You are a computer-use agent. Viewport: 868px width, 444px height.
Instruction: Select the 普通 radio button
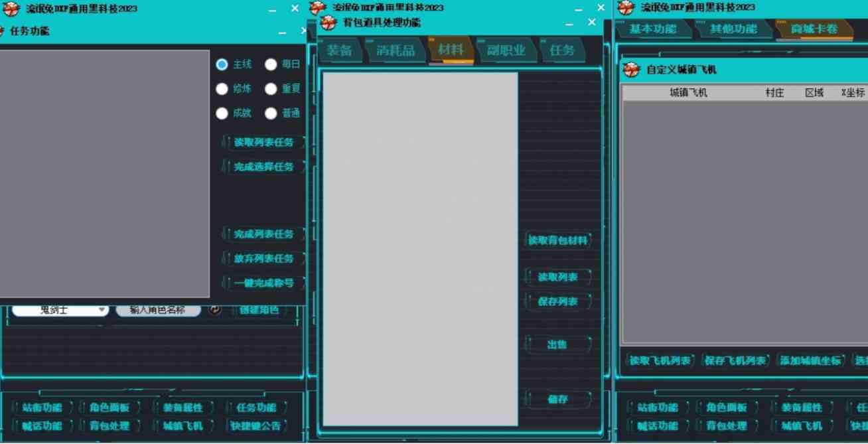[x=271, y=113]
